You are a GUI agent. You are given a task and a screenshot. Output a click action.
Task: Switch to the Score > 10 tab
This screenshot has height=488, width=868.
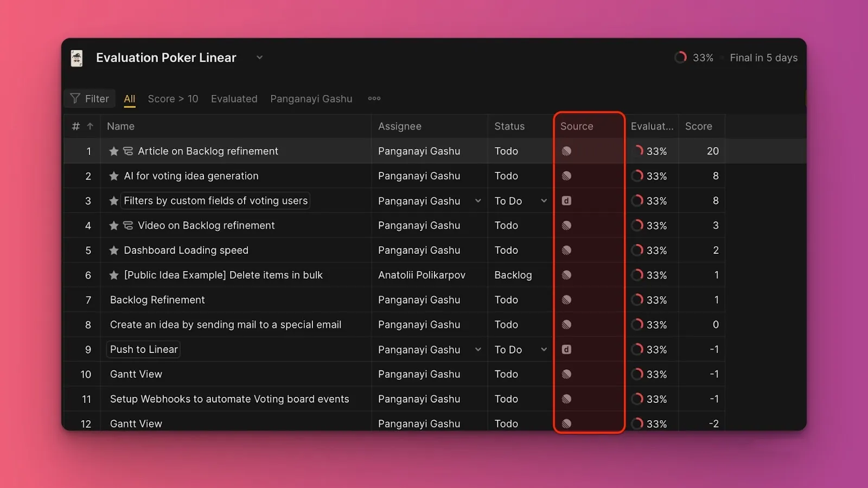173,99
